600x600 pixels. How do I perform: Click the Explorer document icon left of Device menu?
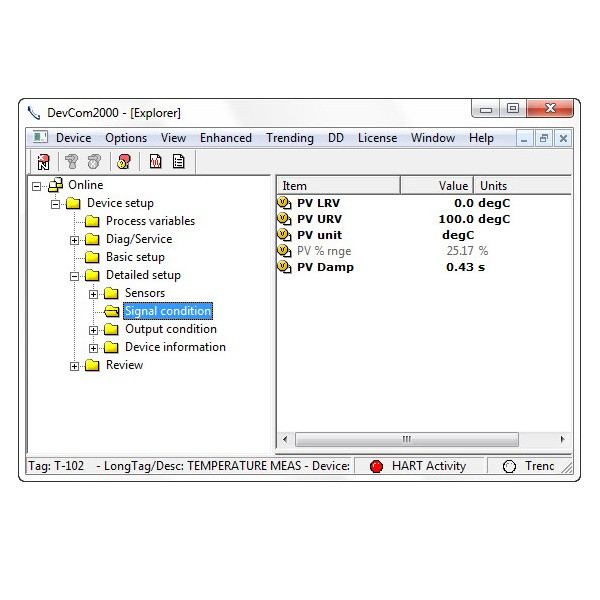[39, 137]
